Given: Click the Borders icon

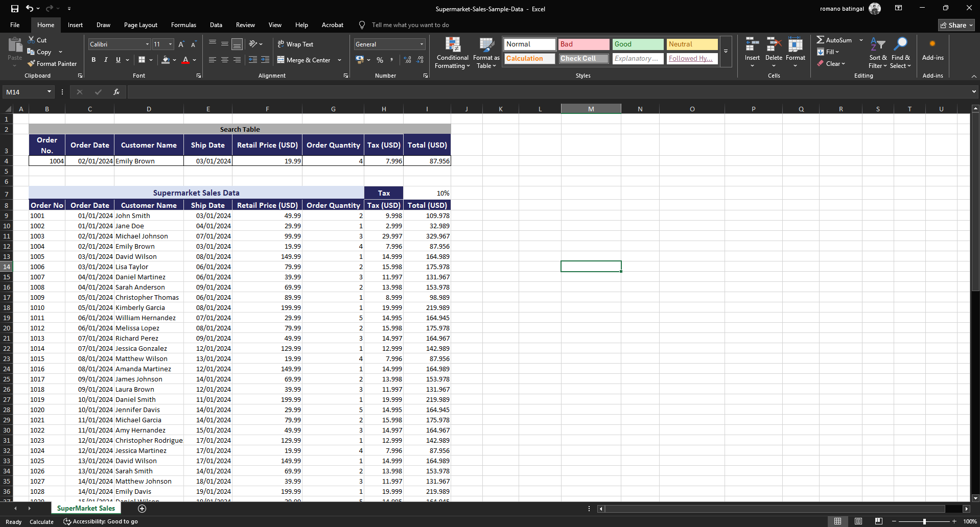Looking at the screenshot, I should pos(142,60).
